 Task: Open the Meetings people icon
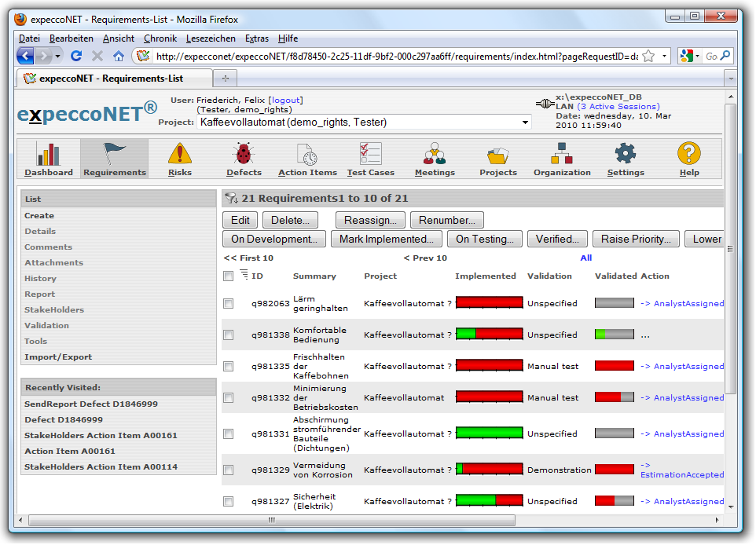(x=435, y=154)
